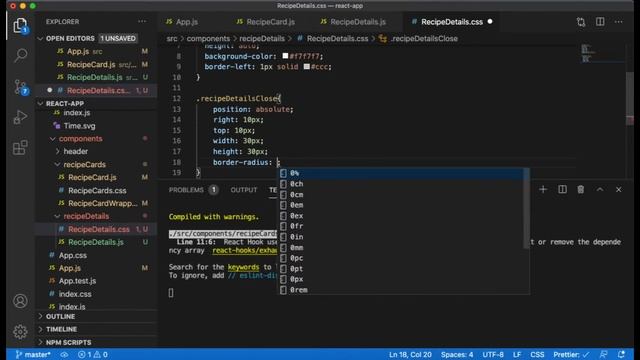This screenshot has width=640, height=360.
Task: Open editor more actions ellipsis
Action: point(618,22)
